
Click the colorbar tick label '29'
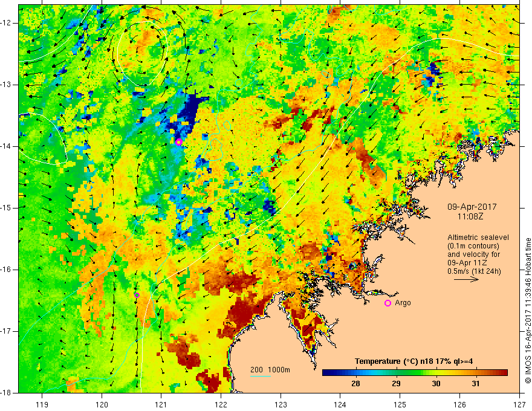[x=396, y=384]
